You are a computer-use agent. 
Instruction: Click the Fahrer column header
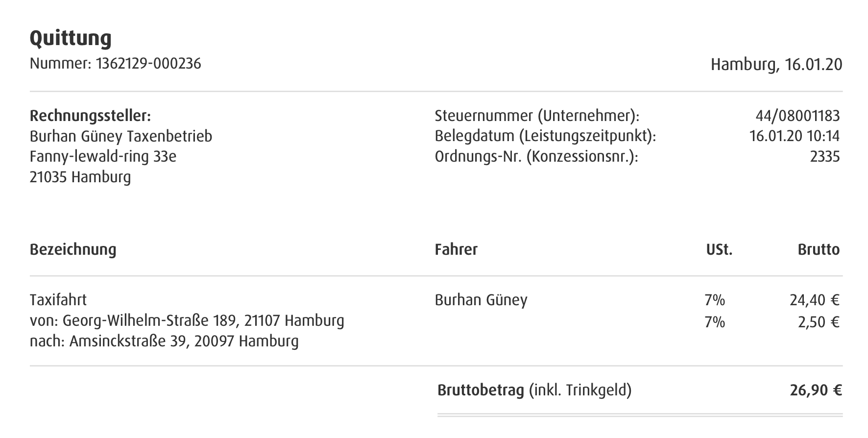point(456,249)
